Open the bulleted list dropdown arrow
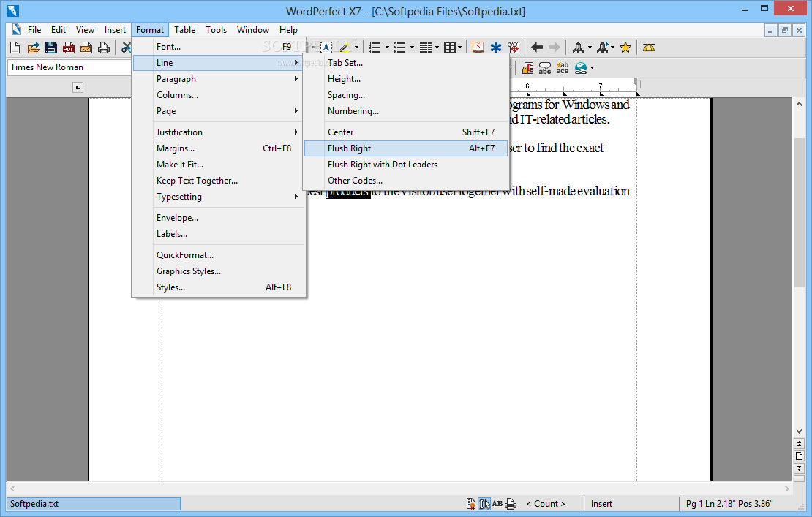 pos(412,48)
